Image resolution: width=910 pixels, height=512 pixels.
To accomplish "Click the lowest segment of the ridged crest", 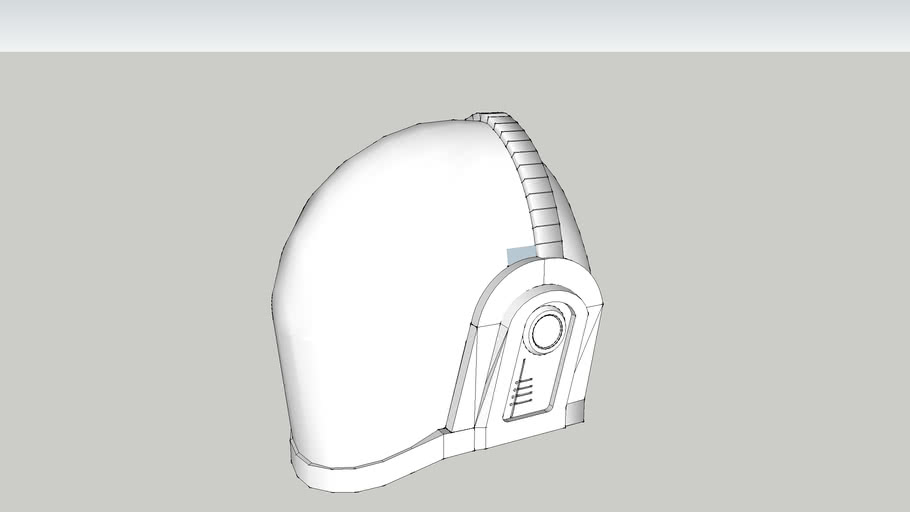I will point(548,240).
